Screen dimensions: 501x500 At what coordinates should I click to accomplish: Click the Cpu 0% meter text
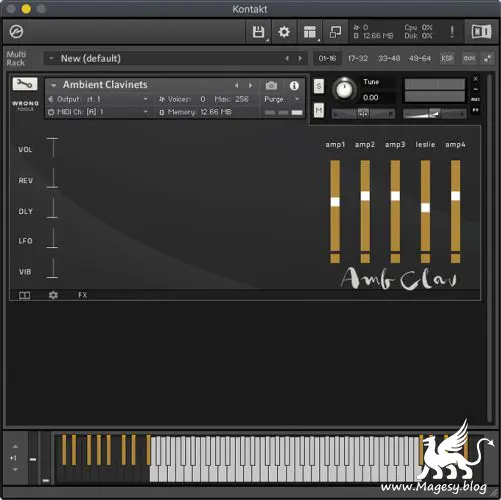pos(418,28)
